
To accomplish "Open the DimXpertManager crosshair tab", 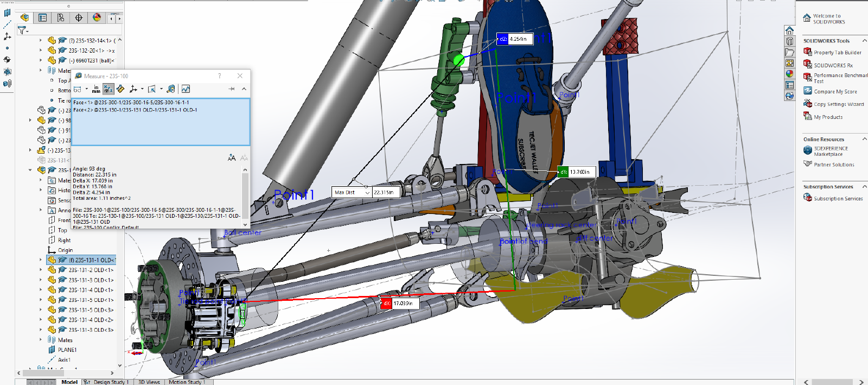I will 79,18.
